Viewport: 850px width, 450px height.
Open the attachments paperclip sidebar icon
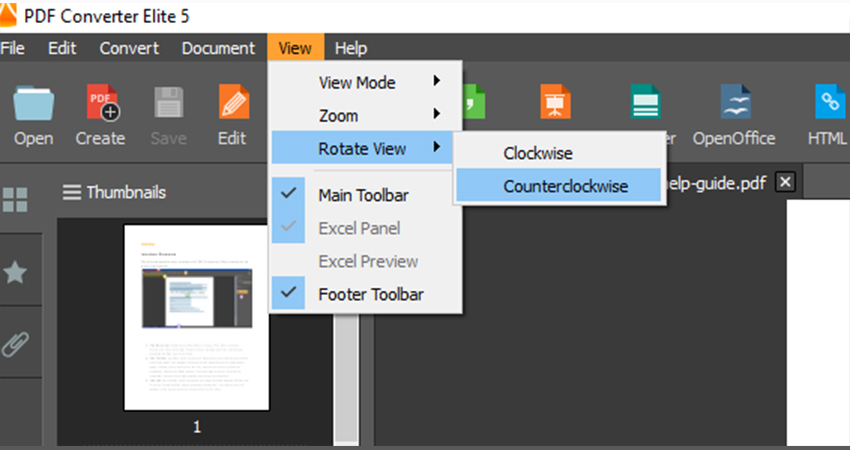point(15,344)
